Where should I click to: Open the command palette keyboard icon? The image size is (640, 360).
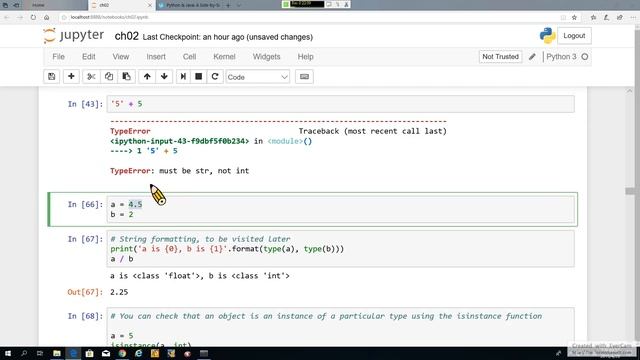(x=304, y=77)
